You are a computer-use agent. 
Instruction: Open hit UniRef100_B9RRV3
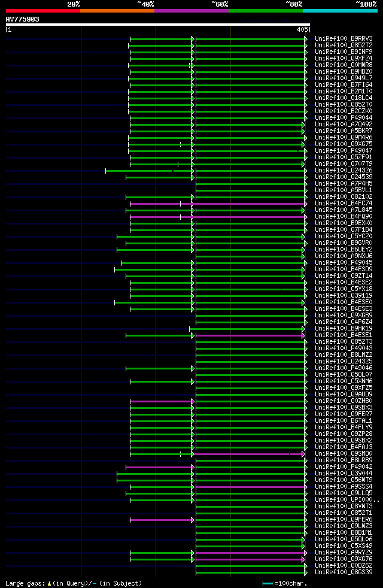344,39
